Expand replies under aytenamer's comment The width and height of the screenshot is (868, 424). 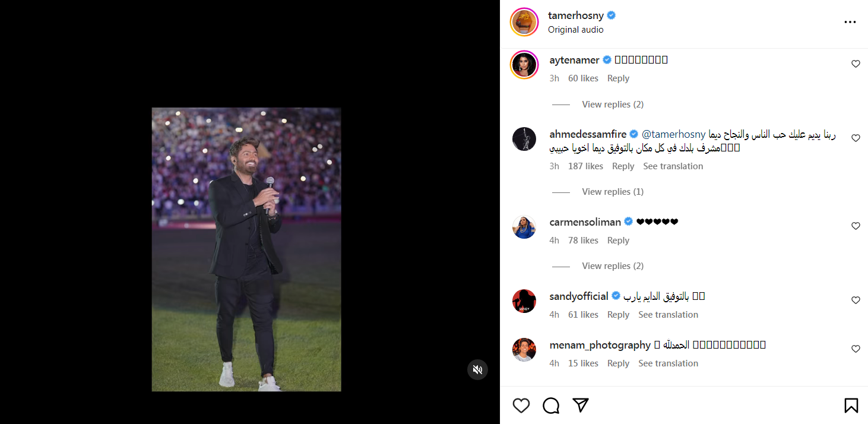(612, 105)
